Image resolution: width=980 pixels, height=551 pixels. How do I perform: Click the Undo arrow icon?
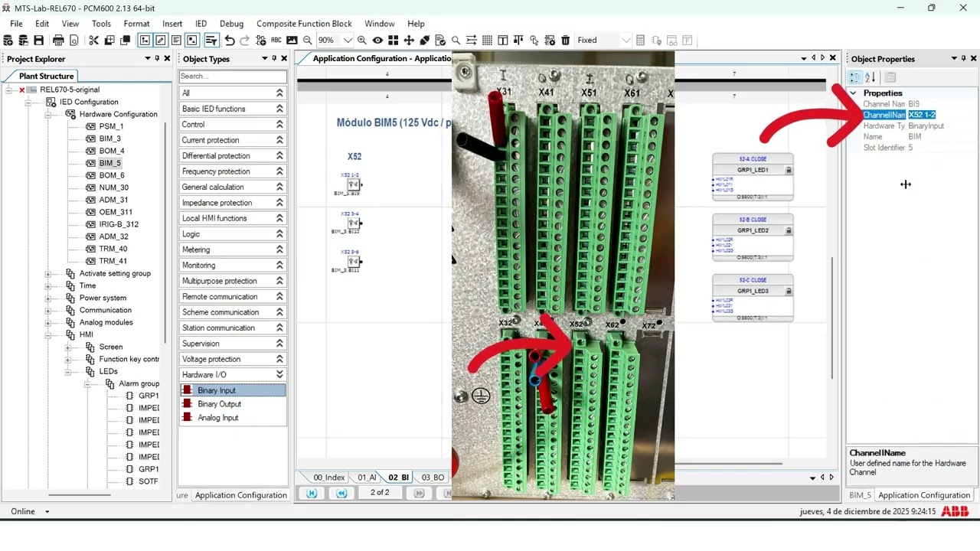(x=229, y=41)
